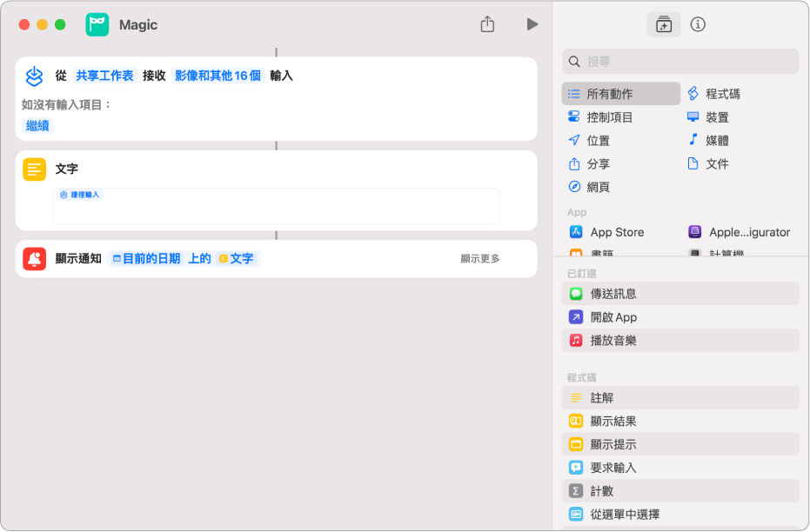Viewport: 810px width, 532px height.
Task: Click the 目前的日期 variable token
Action: coord(146,258)
